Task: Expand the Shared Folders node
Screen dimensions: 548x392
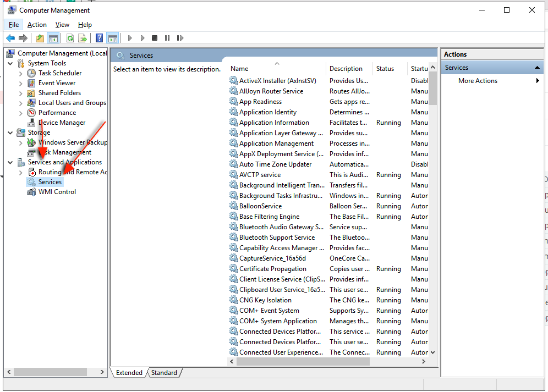Action: [x=20, y=93]
